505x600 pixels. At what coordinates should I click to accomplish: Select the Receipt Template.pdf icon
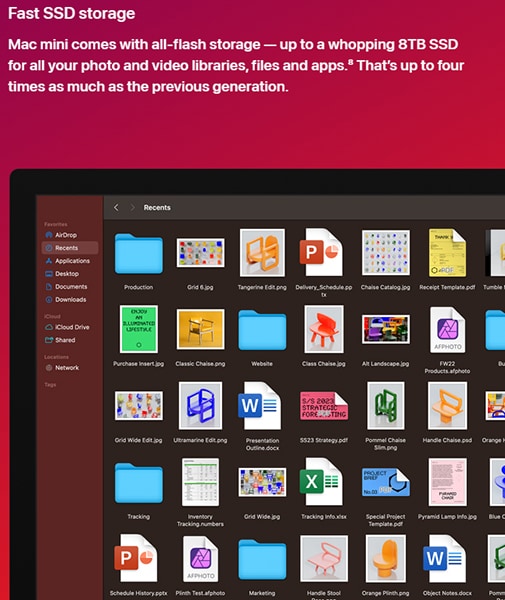[x=447, y=253]
